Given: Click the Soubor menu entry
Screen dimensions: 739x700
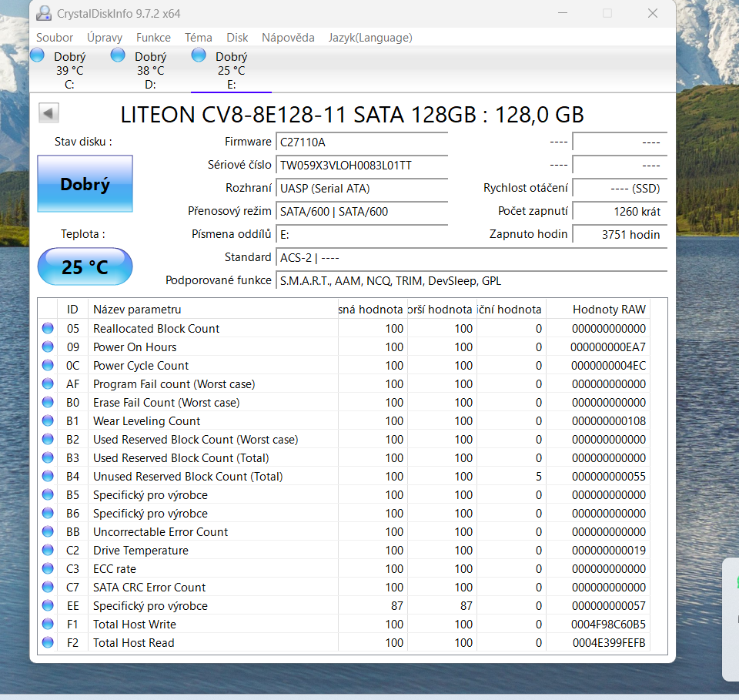Looking at the screenshot, I should click(54, 37).
